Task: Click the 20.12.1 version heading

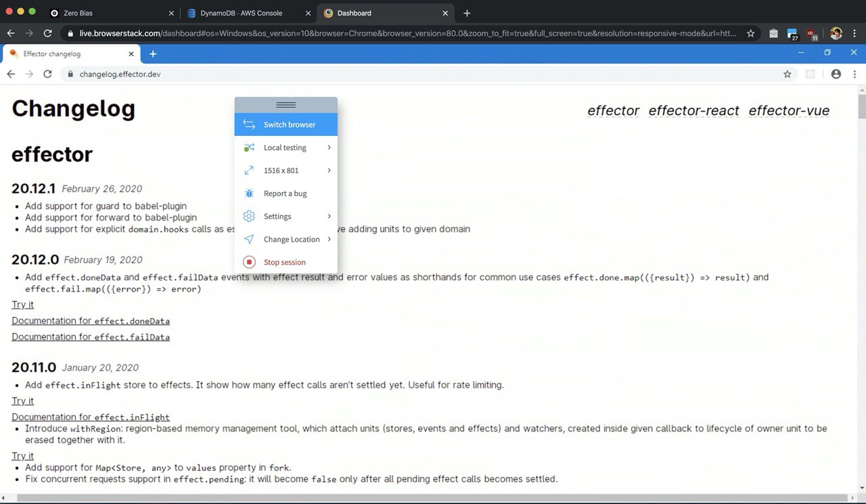Action: click(x=33, y=189)
